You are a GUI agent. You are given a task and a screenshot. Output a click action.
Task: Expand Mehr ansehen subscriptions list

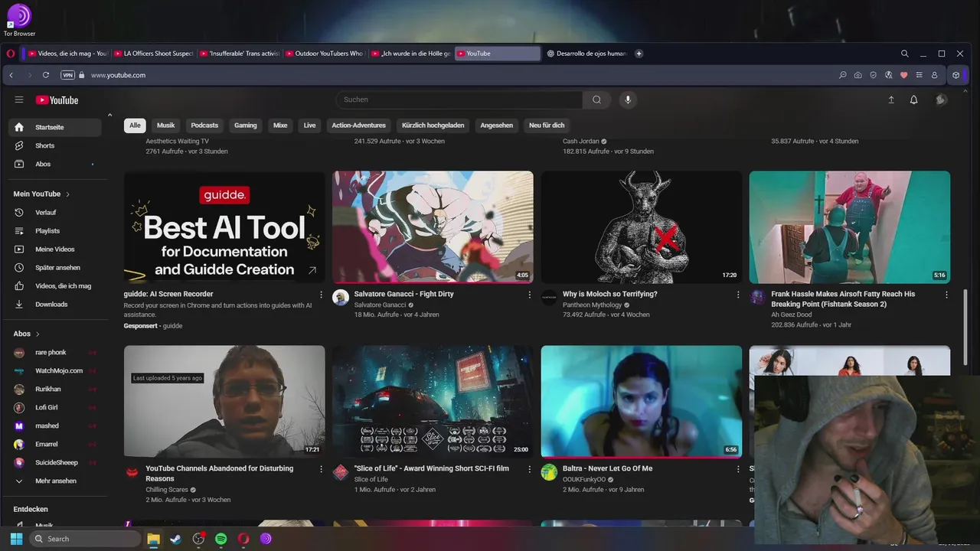click(x=55, y=481)
